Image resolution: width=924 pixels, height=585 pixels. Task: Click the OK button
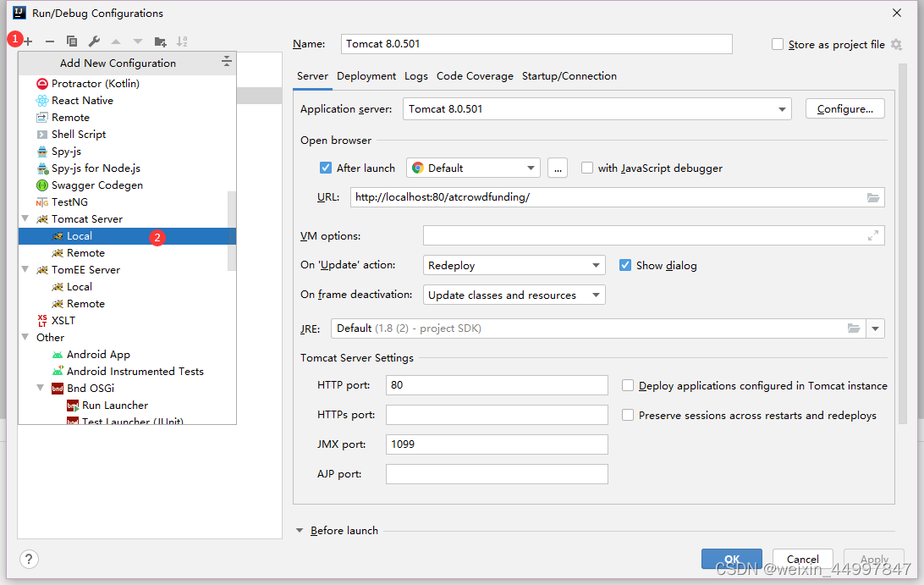(x=731, y=559)
